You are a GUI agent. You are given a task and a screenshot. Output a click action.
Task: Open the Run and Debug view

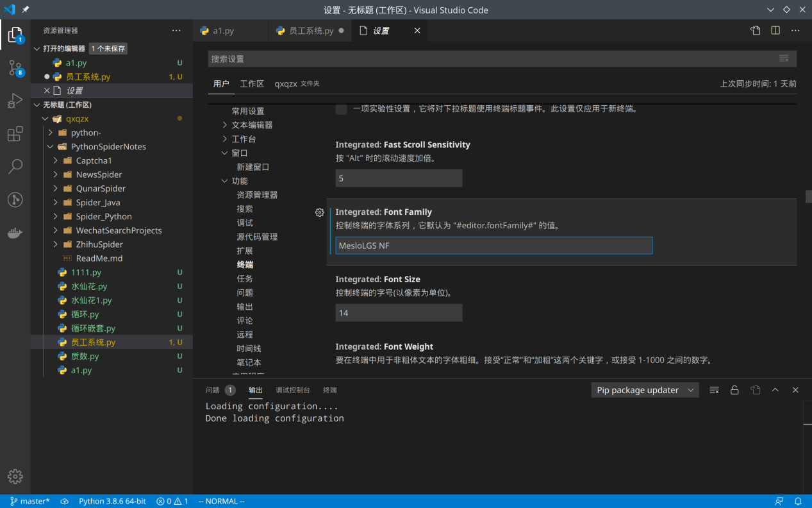15,101
